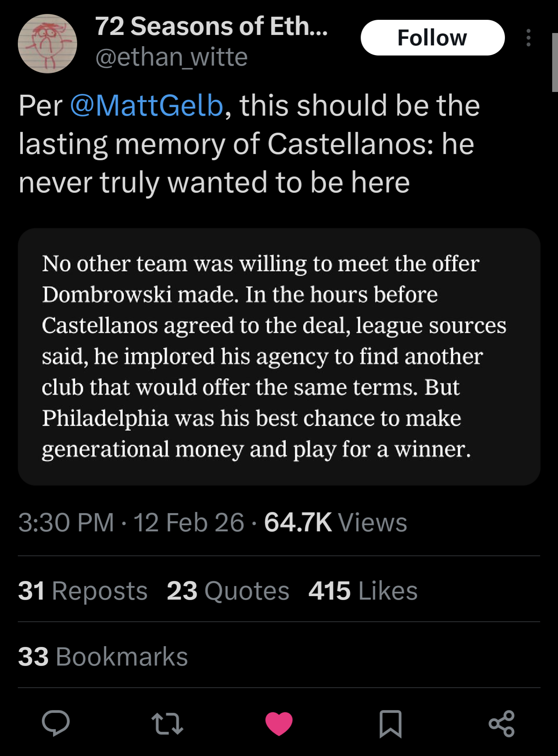This screenshot has height=756, width=558.
Task: Tap the repost arrows icon
Action: pos(167,724)
